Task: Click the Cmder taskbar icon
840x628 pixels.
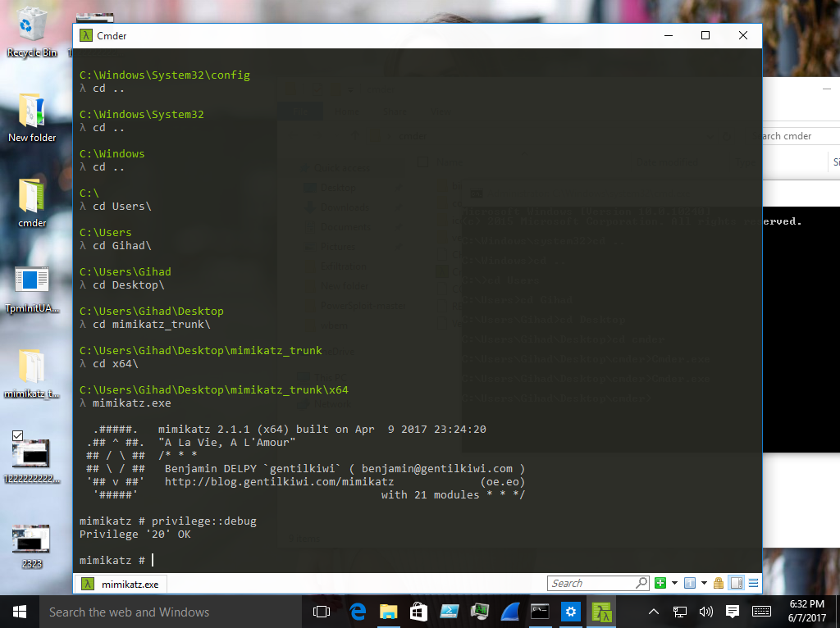Action: click(x=601, y=612)
